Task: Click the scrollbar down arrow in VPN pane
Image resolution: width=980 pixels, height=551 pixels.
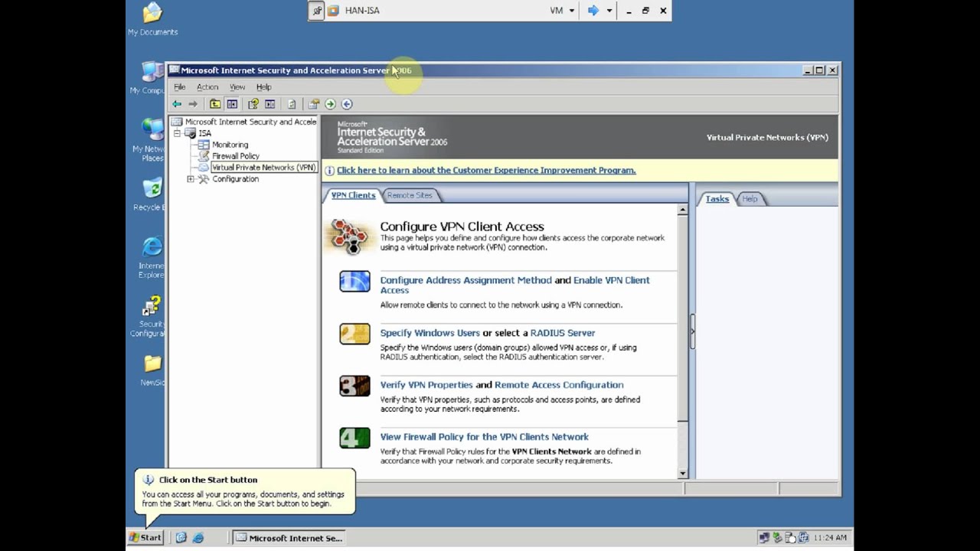Action: (683, 474)
